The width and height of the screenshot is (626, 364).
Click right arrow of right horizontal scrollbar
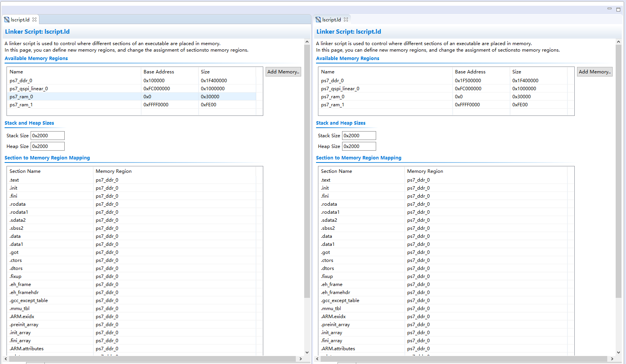click(x=612, y=359)
